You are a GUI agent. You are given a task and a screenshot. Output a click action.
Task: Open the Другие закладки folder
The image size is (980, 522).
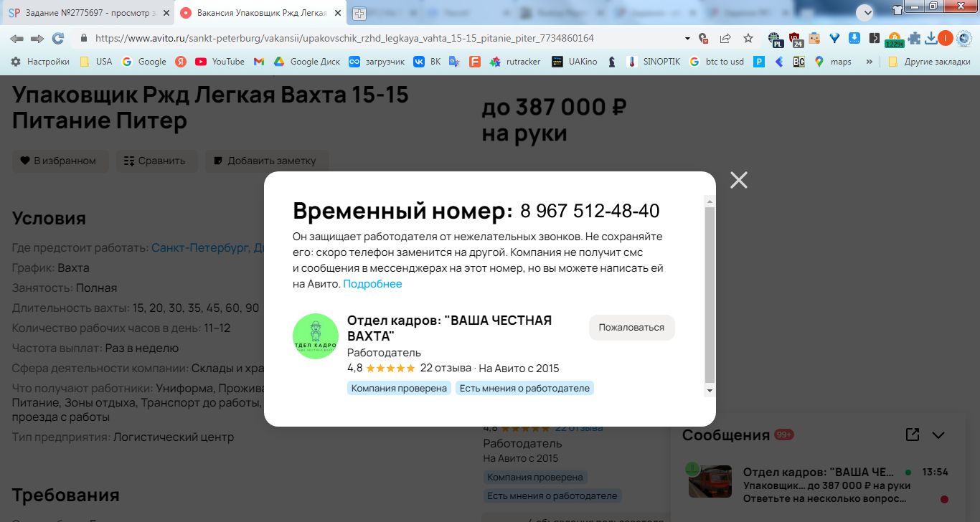(x=929, y=62)
